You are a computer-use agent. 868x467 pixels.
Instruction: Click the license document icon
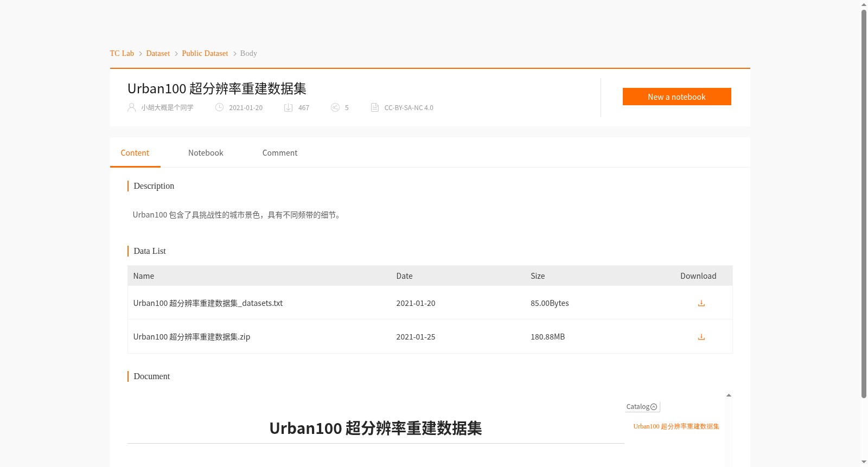click(x=375, y=107)
